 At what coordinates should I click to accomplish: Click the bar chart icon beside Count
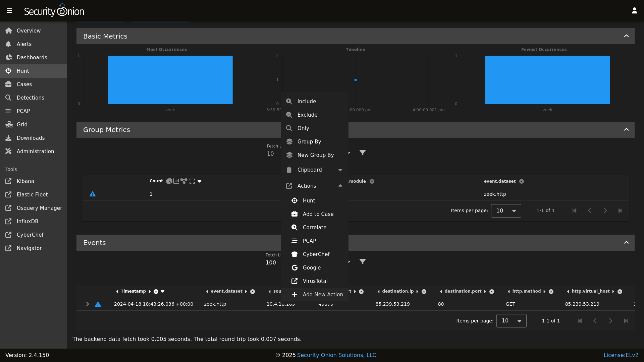pos(176,181)
